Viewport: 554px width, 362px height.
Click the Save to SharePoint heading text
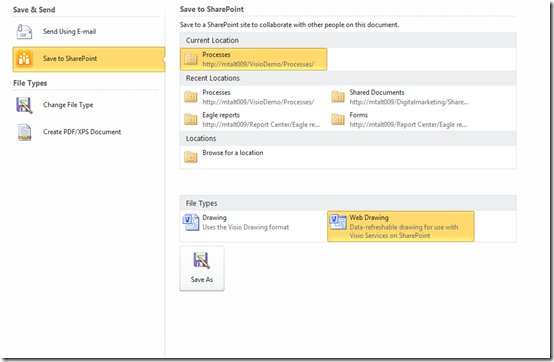[212, 9]
